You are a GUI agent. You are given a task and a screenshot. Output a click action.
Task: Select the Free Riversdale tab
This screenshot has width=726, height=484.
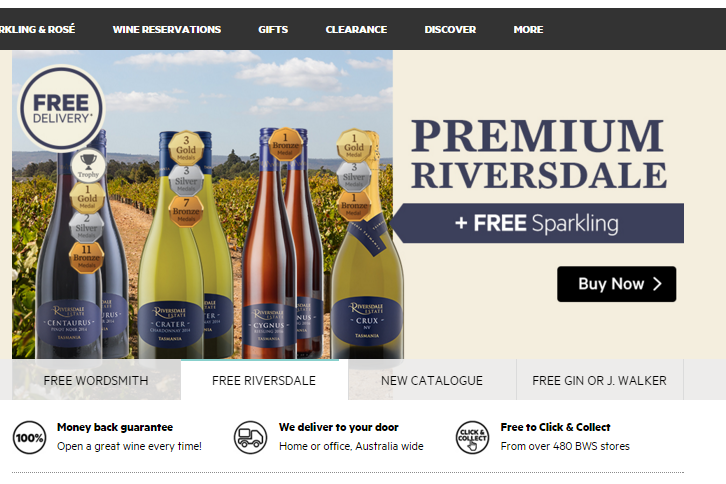pyautogui.click(x=264, y=380)
